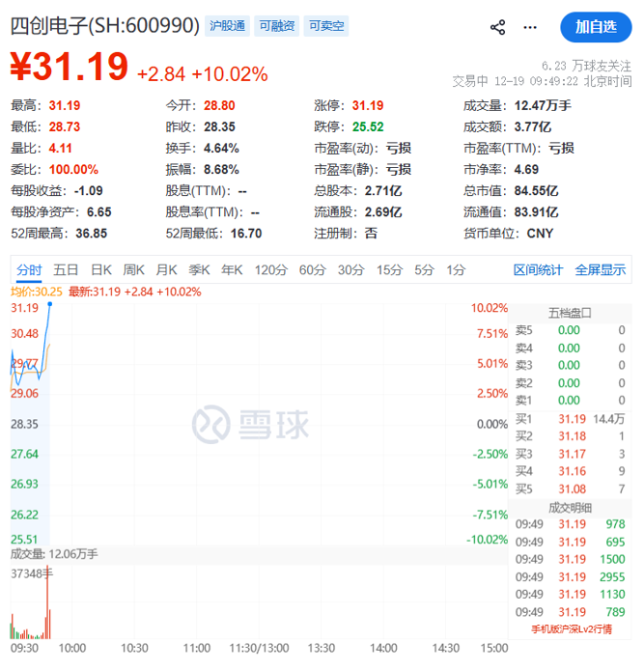Switch to the 年K chart tab
This screenshot has height=670, width=644.
tap(232, 269)
